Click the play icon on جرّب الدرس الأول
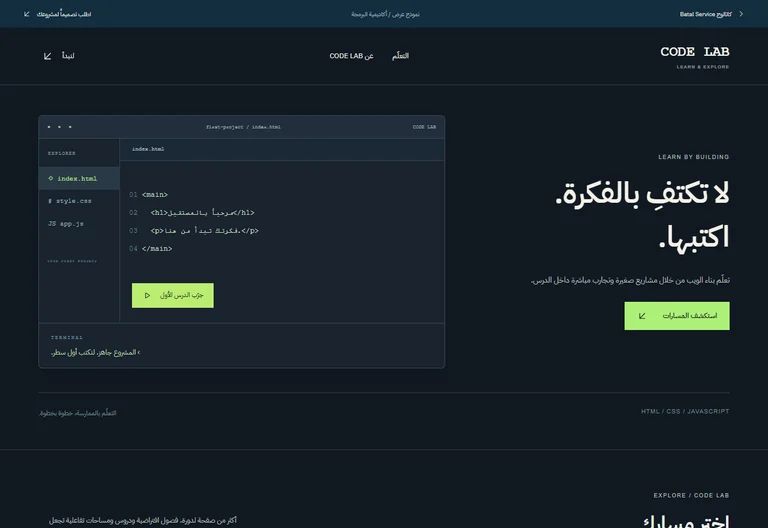Screen dimensions: 768x528 (147, 295)
